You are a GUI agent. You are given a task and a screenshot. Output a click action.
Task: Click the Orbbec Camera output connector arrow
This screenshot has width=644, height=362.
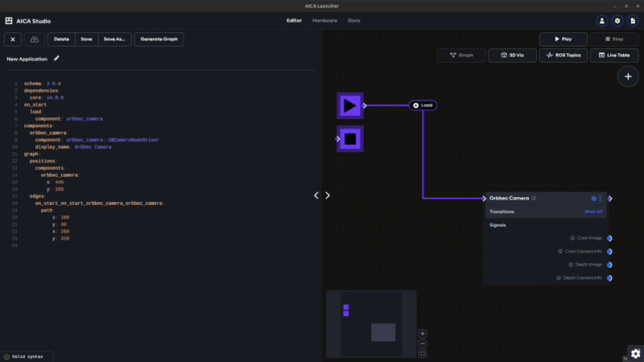610,199
